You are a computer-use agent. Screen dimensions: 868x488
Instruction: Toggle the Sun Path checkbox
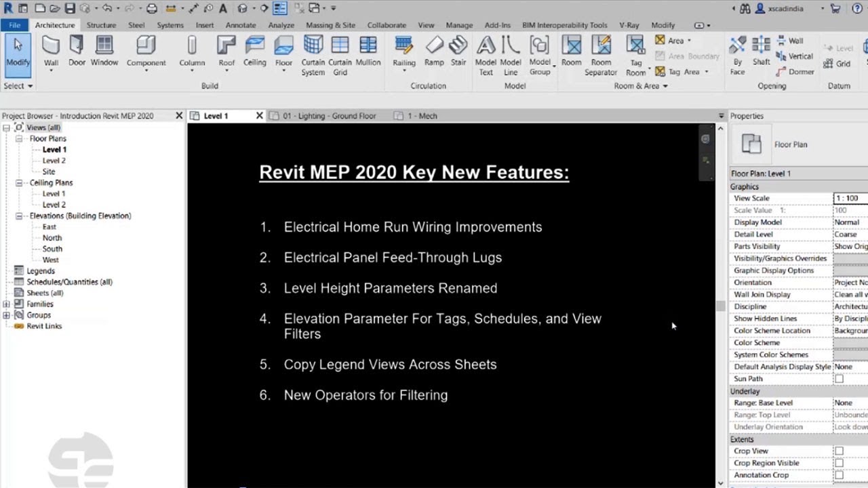point(839,379)
